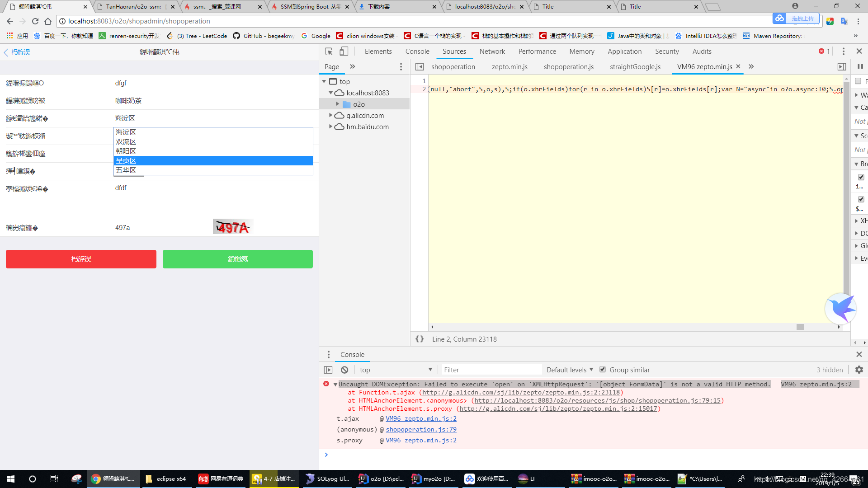The height and width of the screenshot is (488, 868).
Task: Open Task View in the taskbar
Action: (x=54, y=479)
